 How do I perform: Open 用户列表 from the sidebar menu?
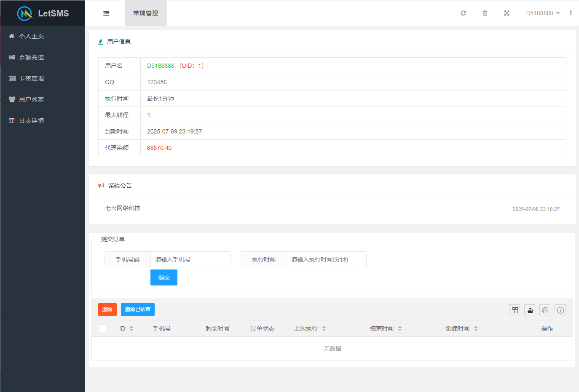click(x=30, y=99)
